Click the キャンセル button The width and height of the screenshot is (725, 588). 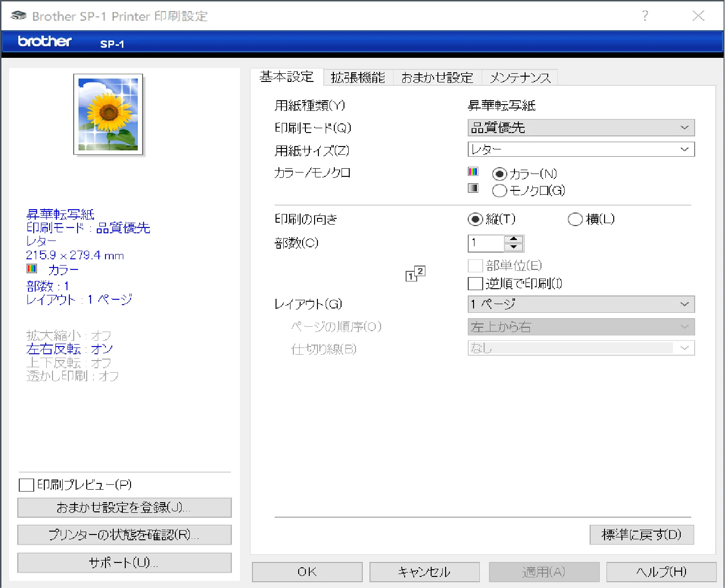point(424,572)
